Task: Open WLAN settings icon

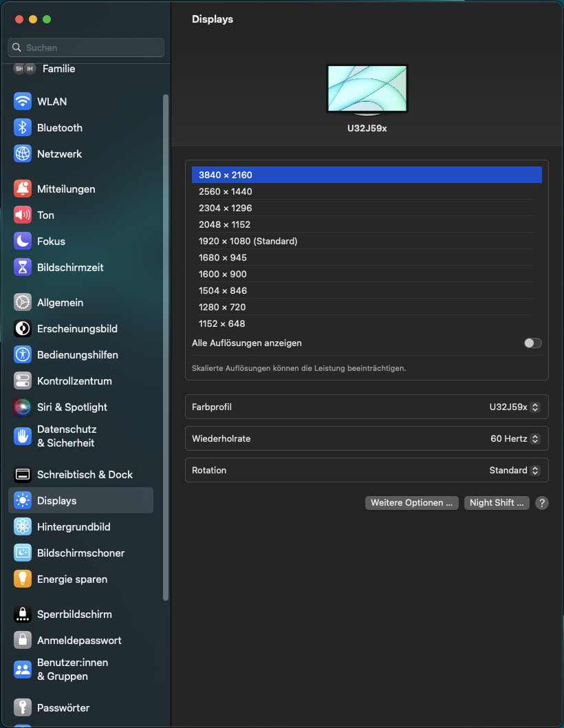Action: (22, 101)
